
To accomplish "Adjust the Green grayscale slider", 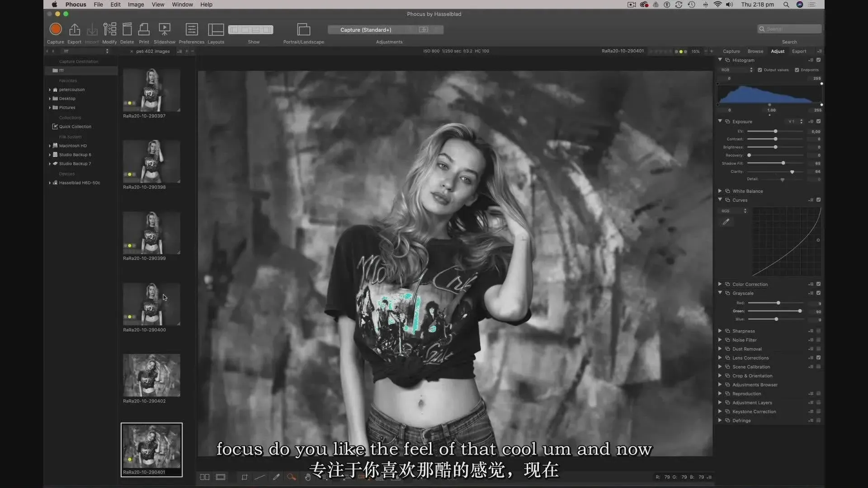I will (x=800, y=311).
